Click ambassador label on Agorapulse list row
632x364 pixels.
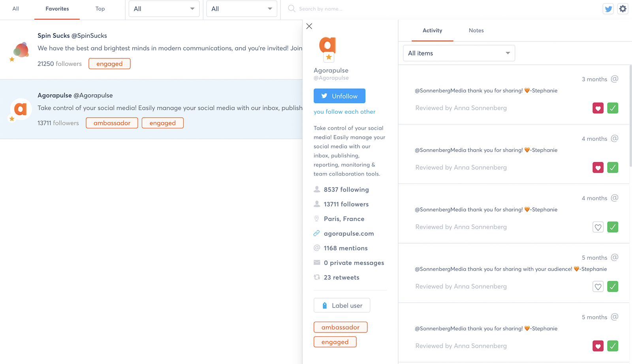pyautogui.click(x=112, y=123)
